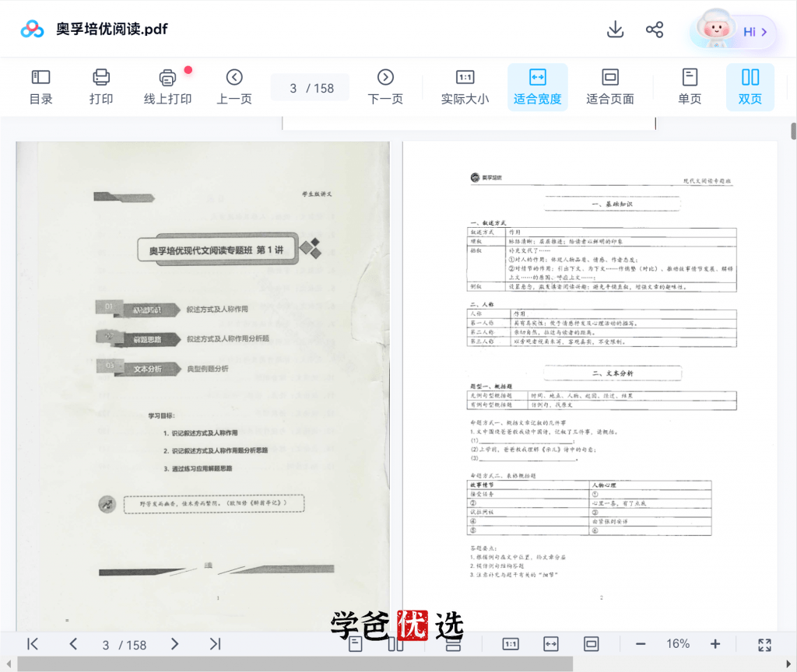Click the file name 奥孚培优阅读.pdf
Image resolution: width=797 pixels, height=672 pixels.
(x=112, y=29)
